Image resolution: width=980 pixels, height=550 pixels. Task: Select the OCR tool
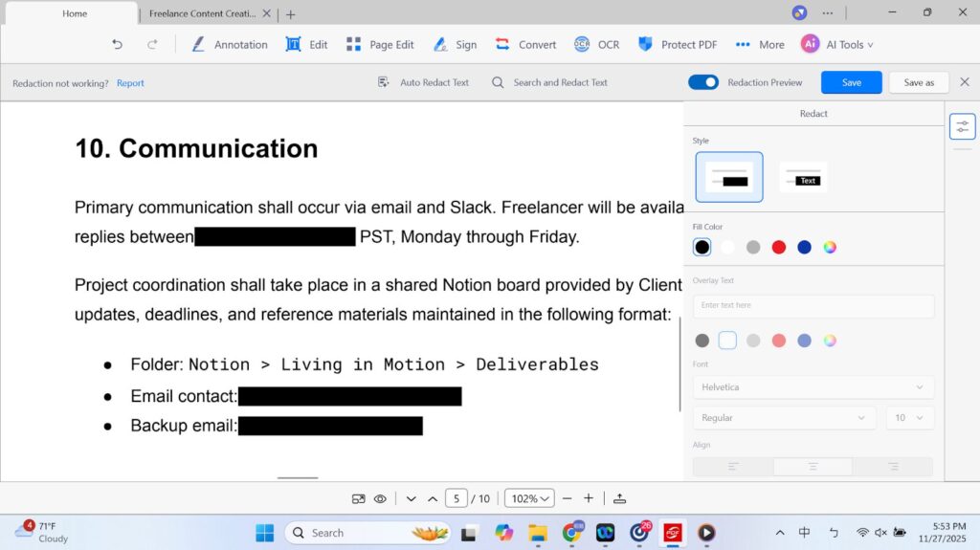[596, 45]
